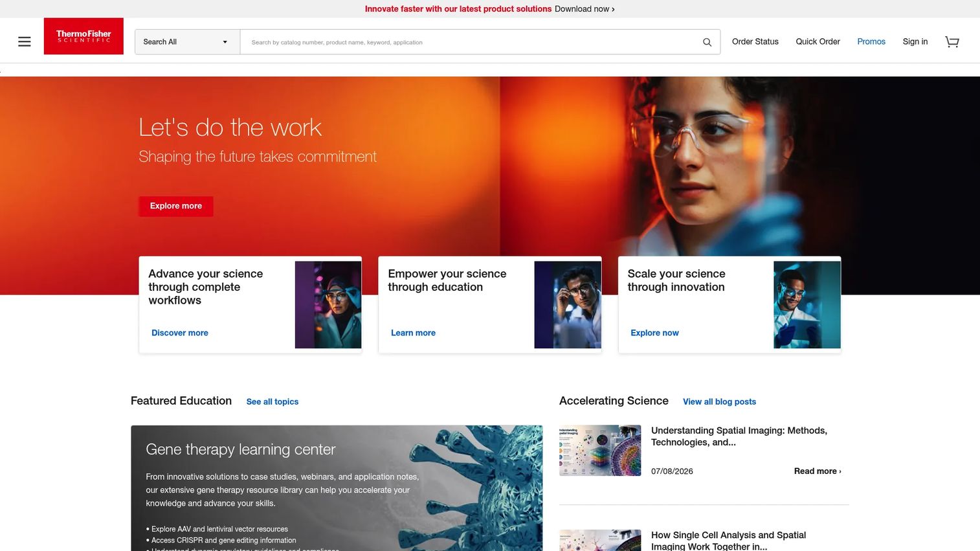The width and height of the screenshot is (980, 551).
Task: Open Understanding Spatial Imaging article title
Action: tap(739, 436)
